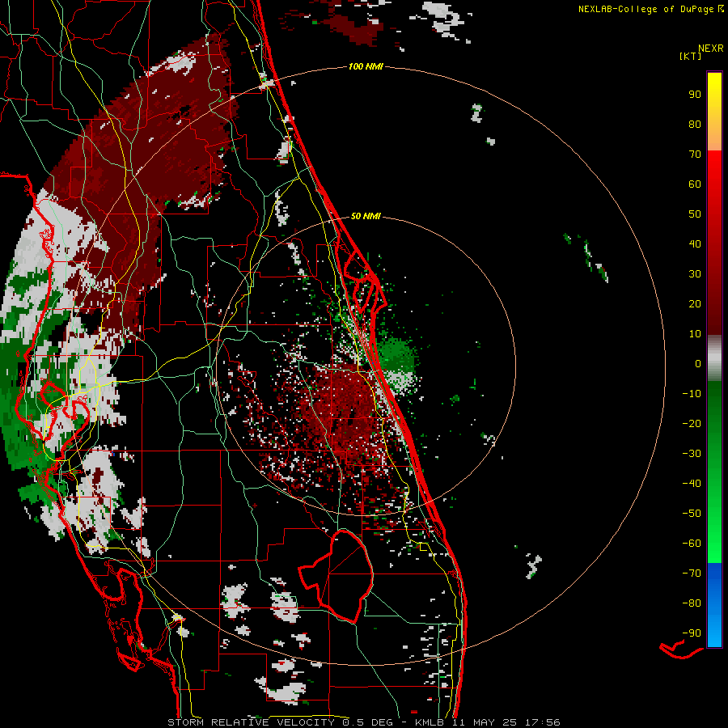Click the 100 NMI range ring label
728x728 pixels.
tap(366, 66)
